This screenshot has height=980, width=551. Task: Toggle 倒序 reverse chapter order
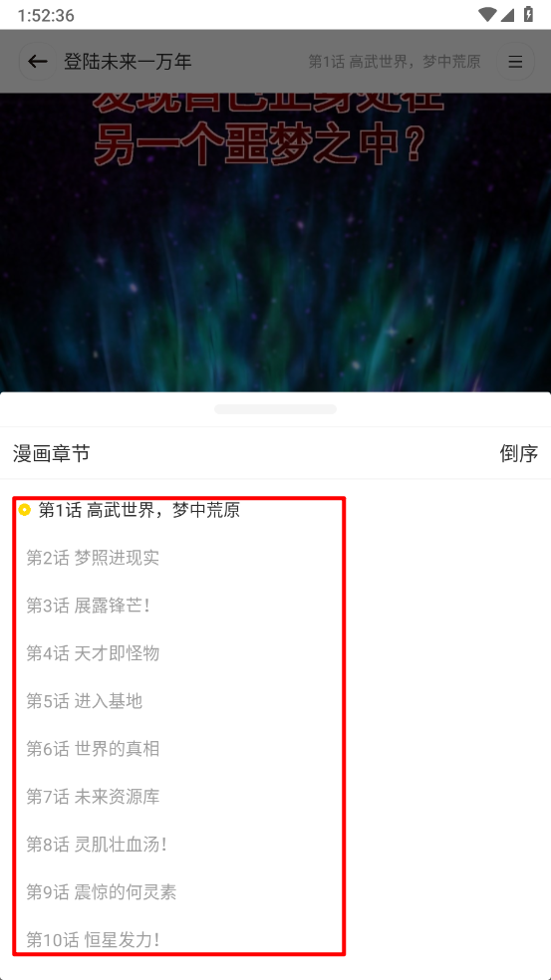(518, 453)
